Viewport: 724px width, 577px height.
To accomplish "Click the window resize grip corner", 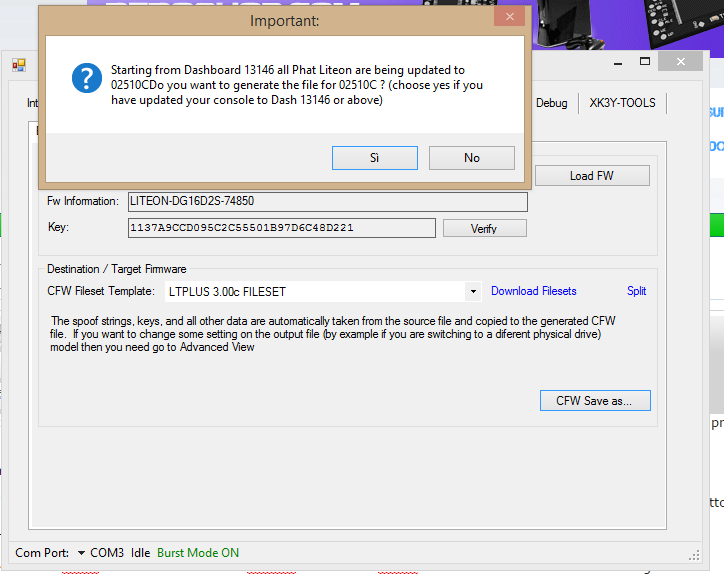I will point(694,555).
